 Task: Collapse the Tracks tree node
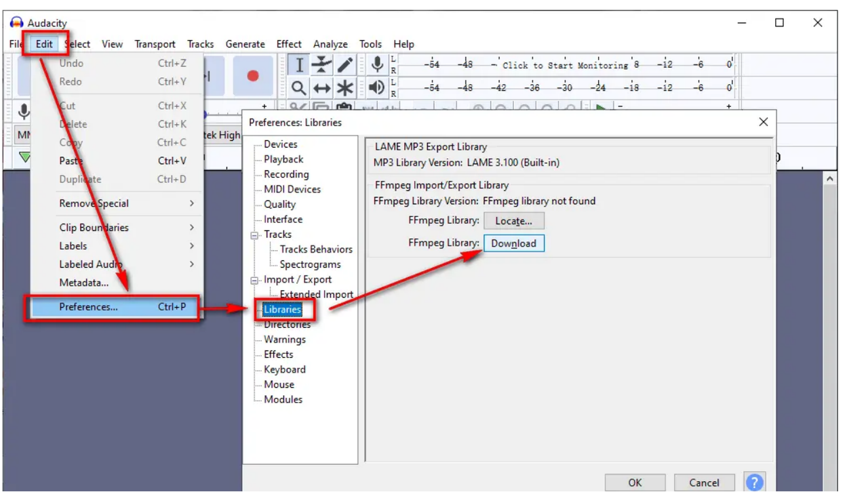256,234
